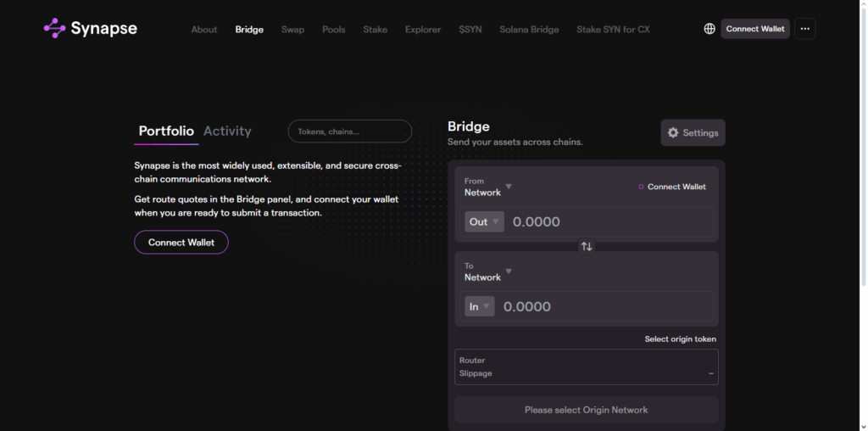Focus the Tokens, chains search field
868x431 pixels.
click(350, 132)
